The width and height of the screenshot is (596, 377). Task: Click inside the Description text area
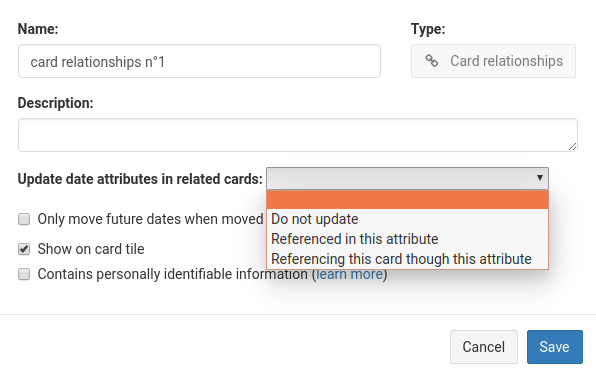[x=298, y=135]
